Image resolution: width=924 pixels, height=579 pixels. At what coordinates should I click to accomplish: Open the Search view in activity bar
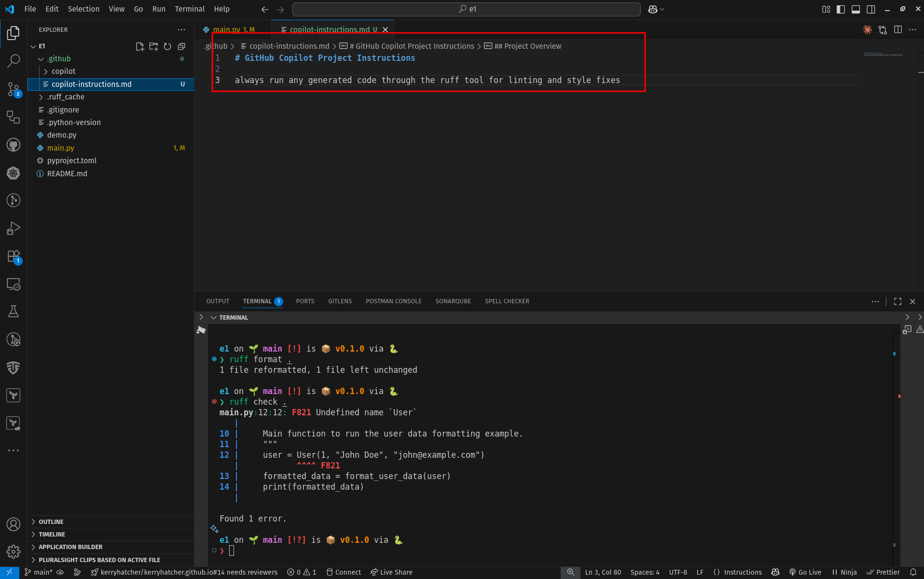(x=14, y=61)
